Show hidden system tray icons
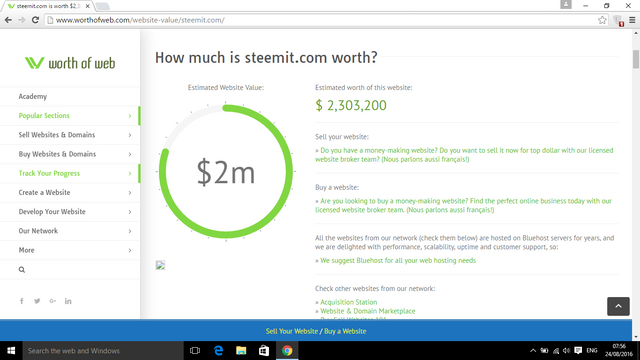Image resolution: width=640 pixels, height=360 pixels. pos(533,351)
